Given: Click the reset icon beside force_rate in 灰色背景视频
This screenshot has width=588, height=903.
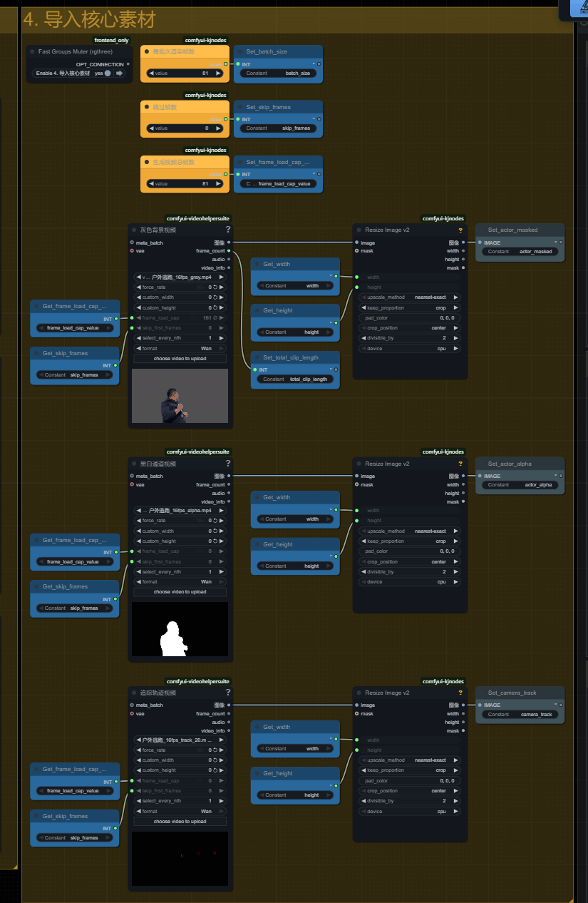Looking at the screenshot, I should [215, 287].
